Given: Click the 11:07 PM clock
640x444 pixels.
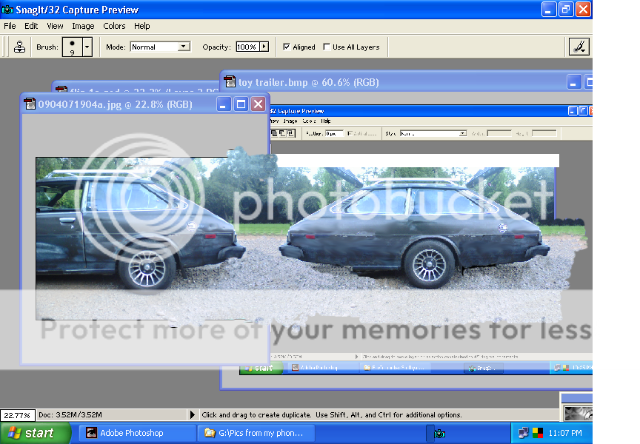Looking at the screenshot, I should (565, 433).
